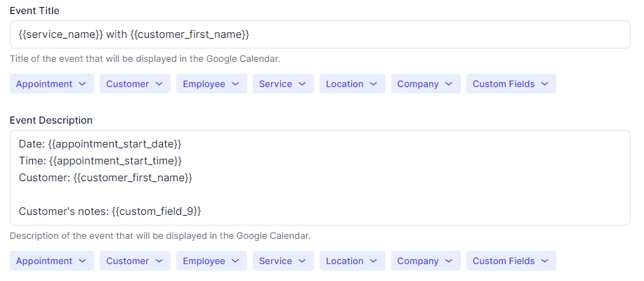Open Employee dropdown under Event Description
644x281 pixels.
click(211, 261)
